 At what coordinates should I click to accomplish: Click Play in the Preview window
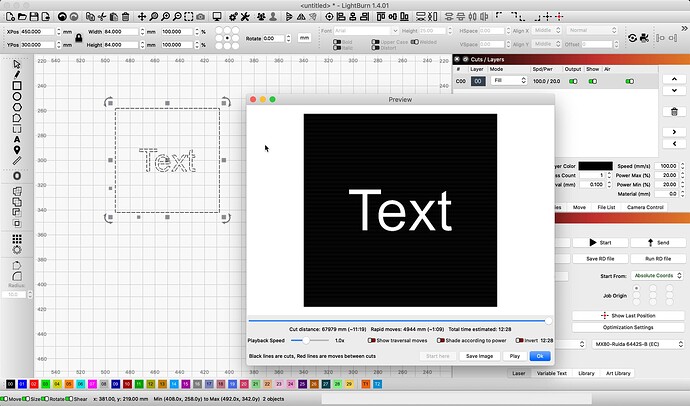click(514, 356)
